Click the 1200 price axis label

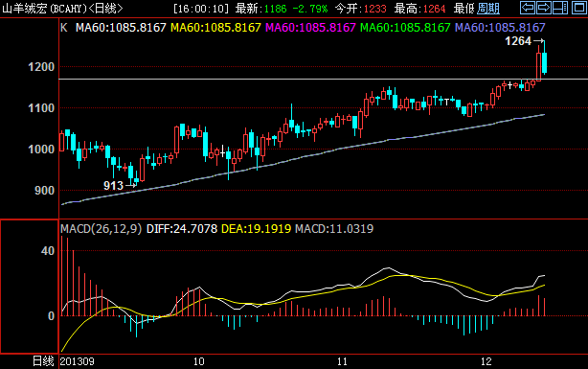click(41, 67)
